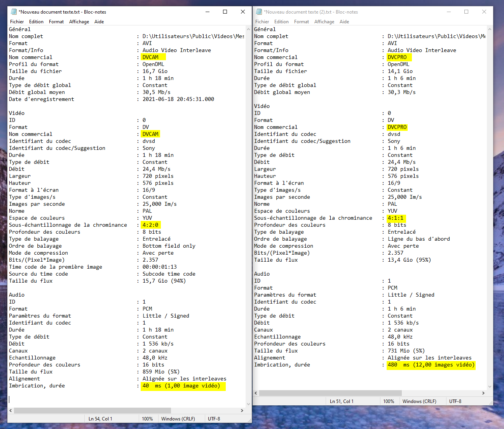Screen dimensions: 504x429
Task: Open Fichier menu in left Notepad window
Action: point(17,22)
